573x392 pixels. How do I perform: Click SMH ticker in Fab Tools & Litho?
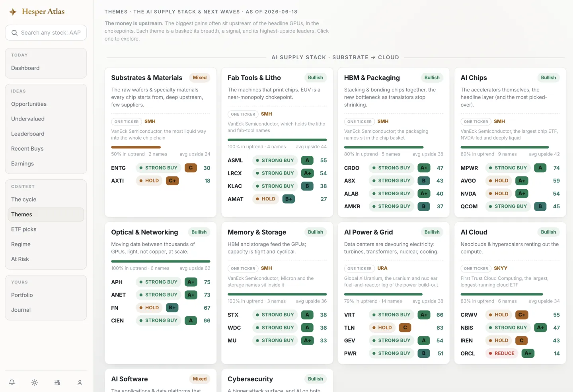click(267, 114)
